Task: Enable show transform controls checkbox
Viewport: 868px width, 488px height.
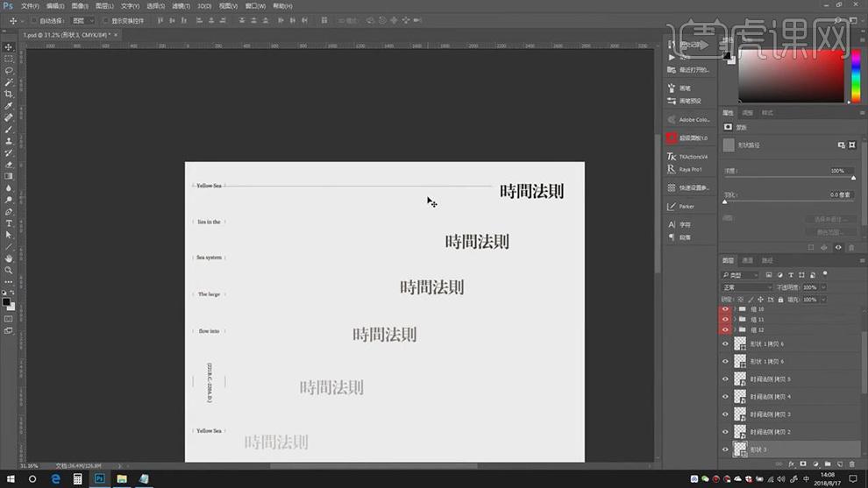Action: point(106,20)
